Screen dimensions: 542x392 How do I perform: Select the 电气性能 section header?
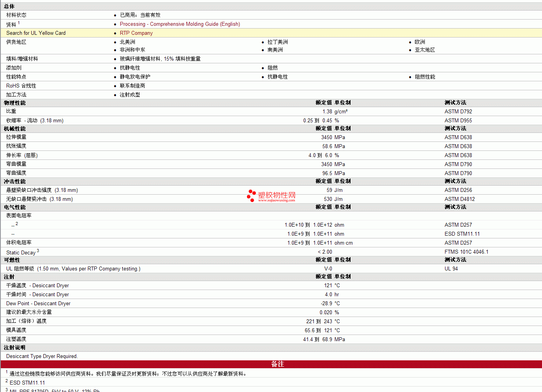15,208
